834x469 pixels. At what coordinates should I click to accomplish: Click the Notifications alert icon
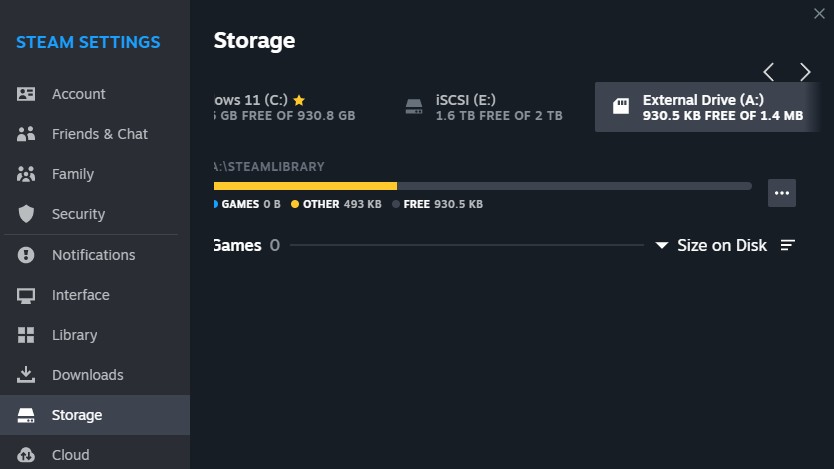pos(27,255)
